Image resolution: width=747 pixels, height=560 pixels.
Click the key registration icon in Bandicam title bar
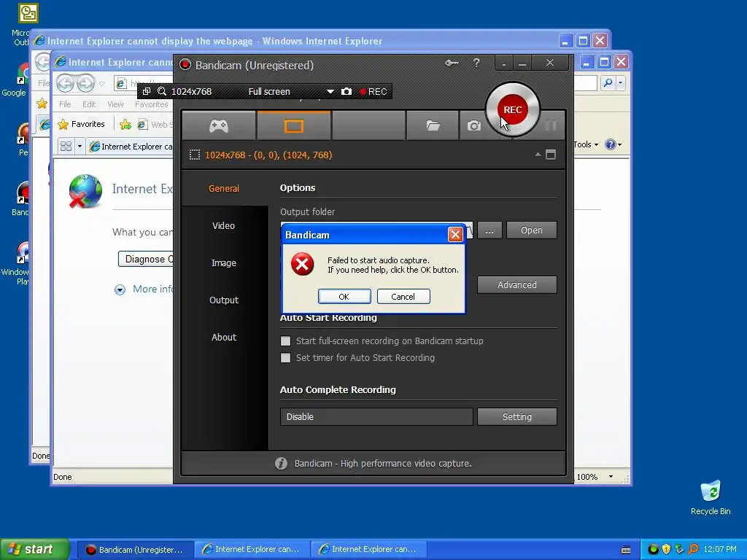point(452,63)
